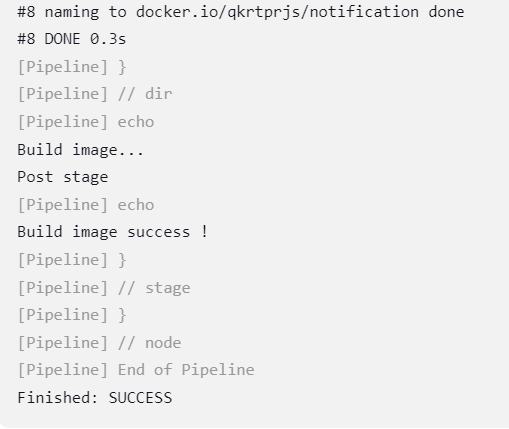Click the word 'SUCCESS' at the end
The height and width of the screenshot is (429, 509).
(x=140, y=398)
